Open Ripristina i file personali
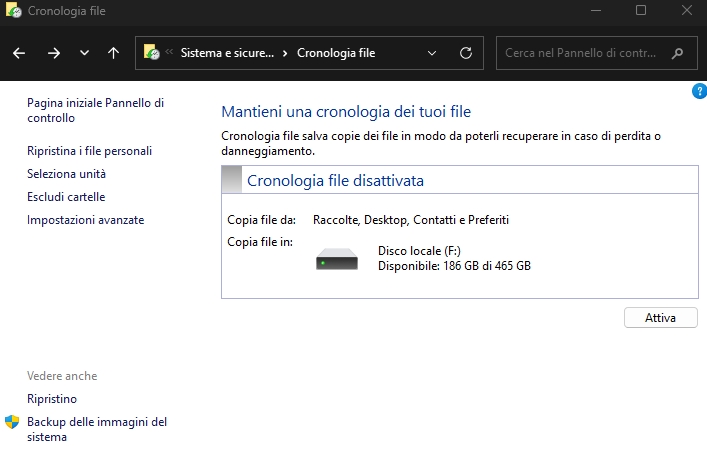 pos(89,151)
